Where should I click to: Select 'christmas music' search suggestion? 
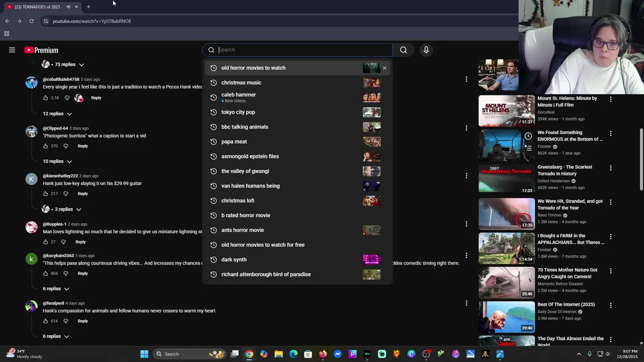click(x=297, y=82)
